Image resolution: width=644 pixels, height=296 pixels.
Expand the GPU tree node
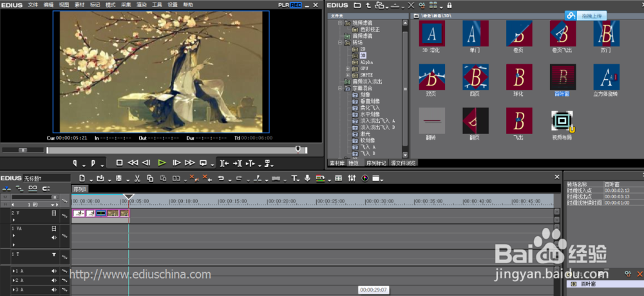coord(348,69)
